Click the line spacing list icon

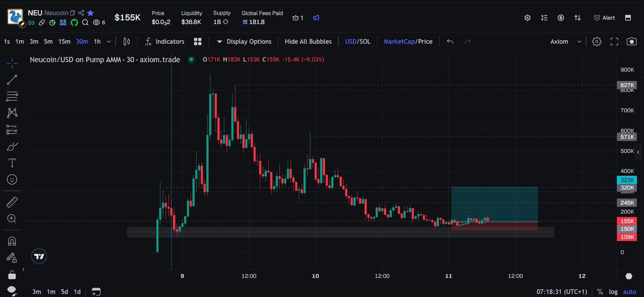(x=544, y=18)
